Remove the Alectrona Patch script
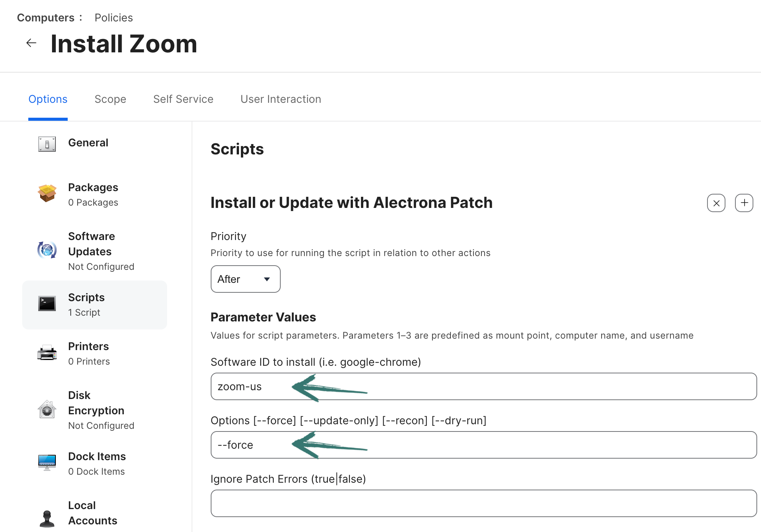The width and height of the screenshot is (761, 532). tap(716, 203)
